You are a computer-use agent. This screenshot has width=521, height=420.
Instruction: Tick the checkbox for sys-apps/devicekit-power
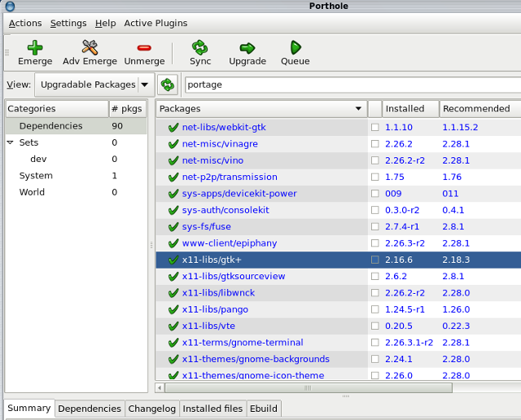tap(374, 194)
